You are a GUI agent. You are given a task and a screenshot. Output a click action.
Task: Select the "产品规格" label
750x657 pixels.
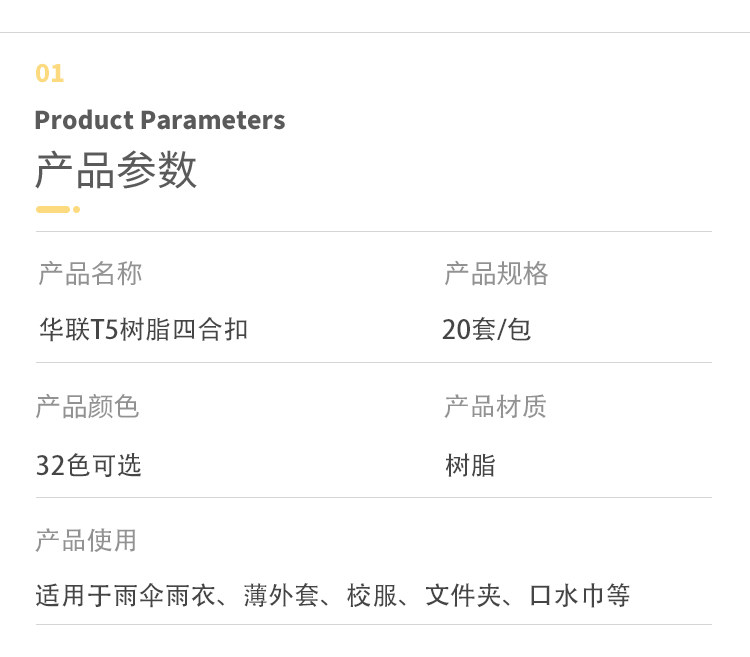(496, 274)
